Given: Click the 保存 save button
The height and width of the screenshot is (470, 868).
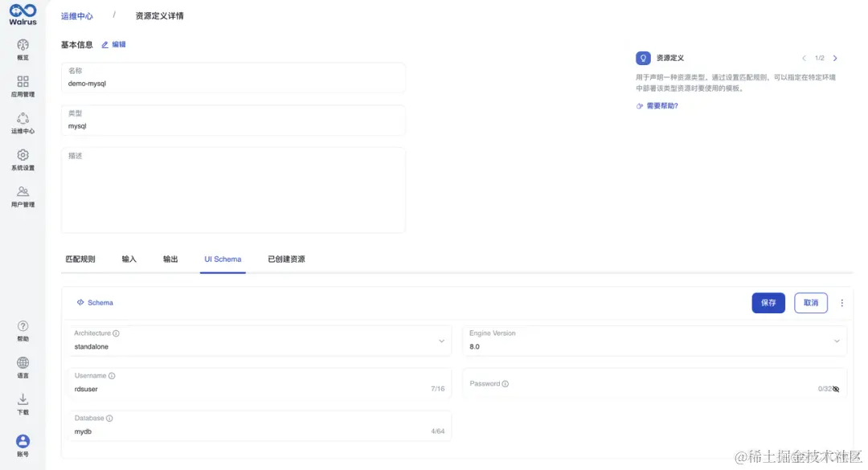Looking at the screenshot, I should [x=768, y=303].
